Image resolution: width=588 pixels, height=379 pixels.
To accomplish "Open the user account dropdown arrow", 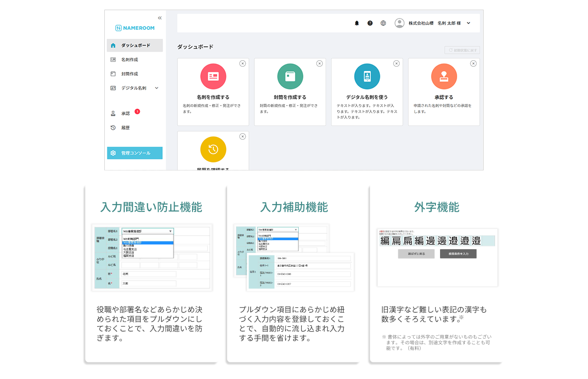I will 469,23.
